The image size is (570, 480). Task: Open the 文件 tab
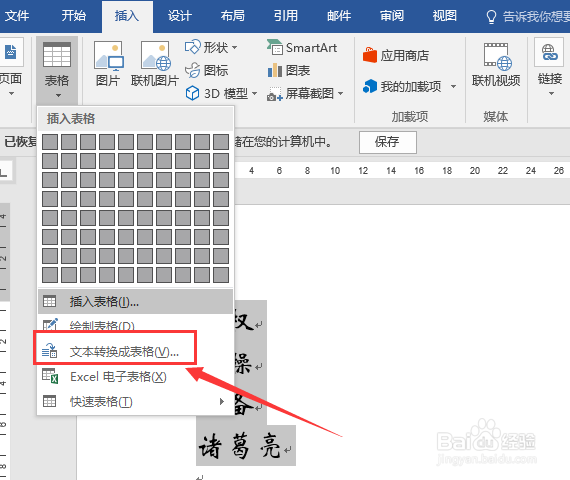(x=17, y=16)
